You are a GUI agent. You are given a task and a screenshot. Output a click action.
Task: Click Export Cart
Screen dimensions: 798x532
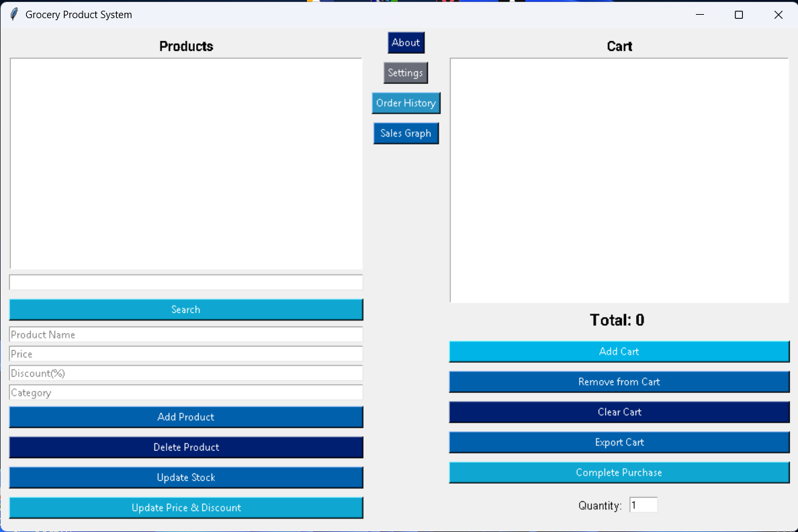[619, 442]
